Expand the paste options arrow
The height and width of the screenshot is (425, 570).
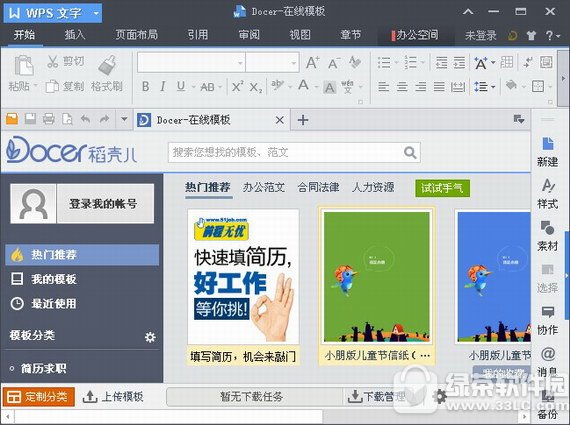(x=36, y=86)
